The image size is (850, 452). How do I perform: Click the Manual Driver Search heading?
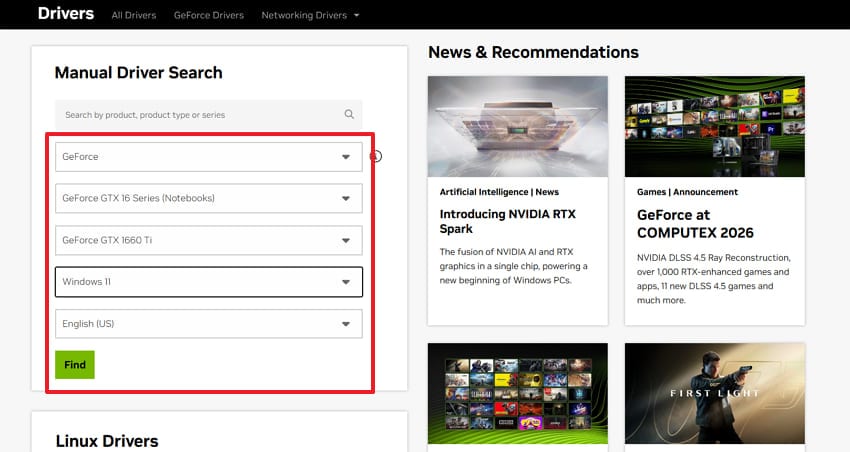(139, 73)
